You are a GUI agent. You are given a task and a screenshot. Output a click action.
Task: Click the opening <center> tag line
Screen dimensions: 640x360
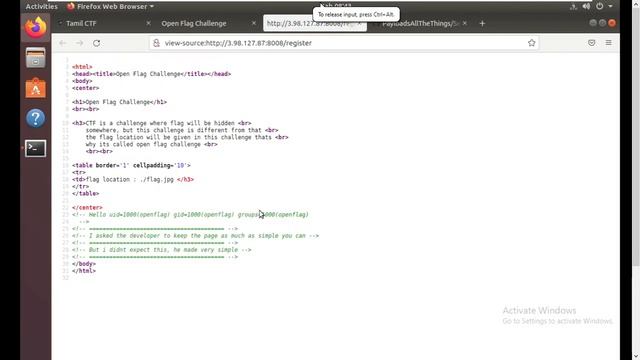click(85, 88)
